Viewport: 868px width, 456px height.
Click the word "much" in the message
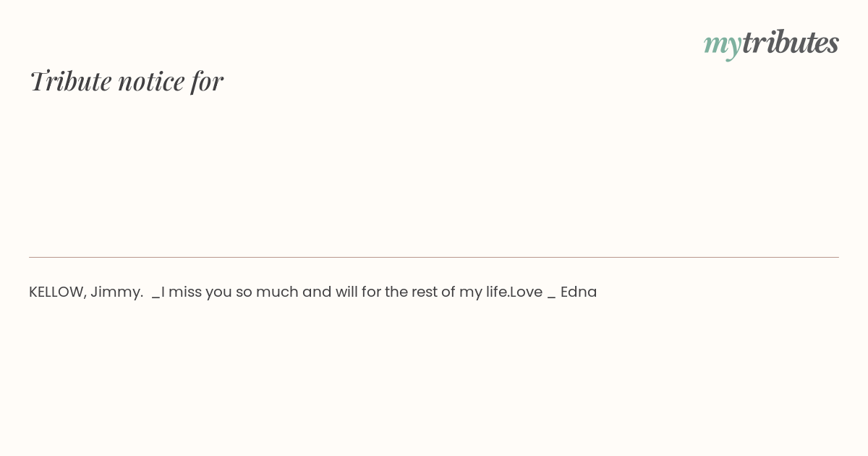(x=275, y=292)
